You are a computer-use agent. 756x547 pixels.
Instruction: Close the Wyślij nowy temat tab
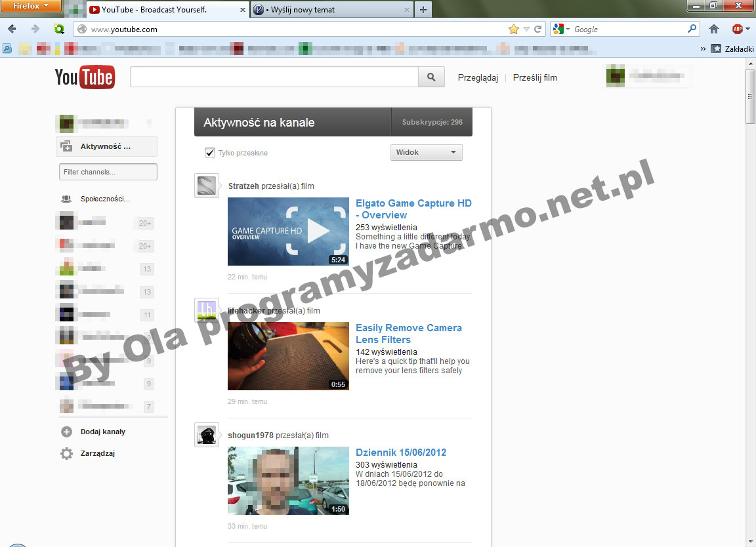click(x=406, y=10)
